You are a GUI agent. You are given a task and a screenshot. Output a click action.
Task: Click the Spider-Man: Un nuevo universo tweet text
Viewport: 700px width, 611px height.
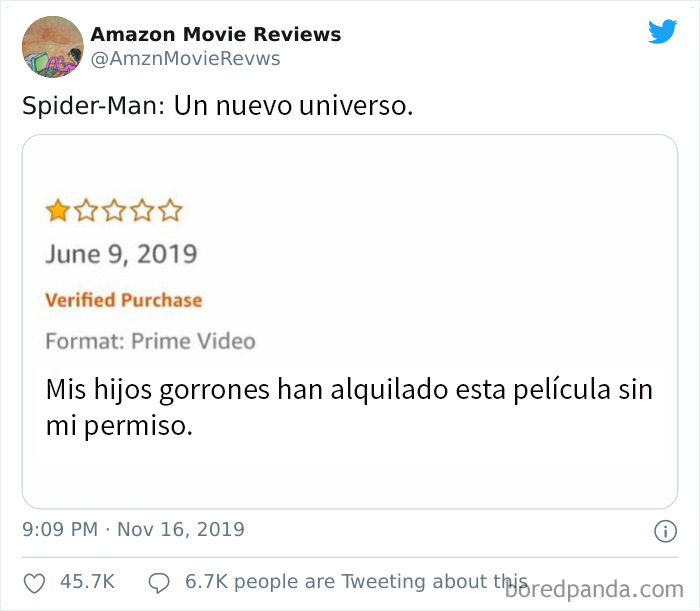pyautogui.click(x=217, y=106)
